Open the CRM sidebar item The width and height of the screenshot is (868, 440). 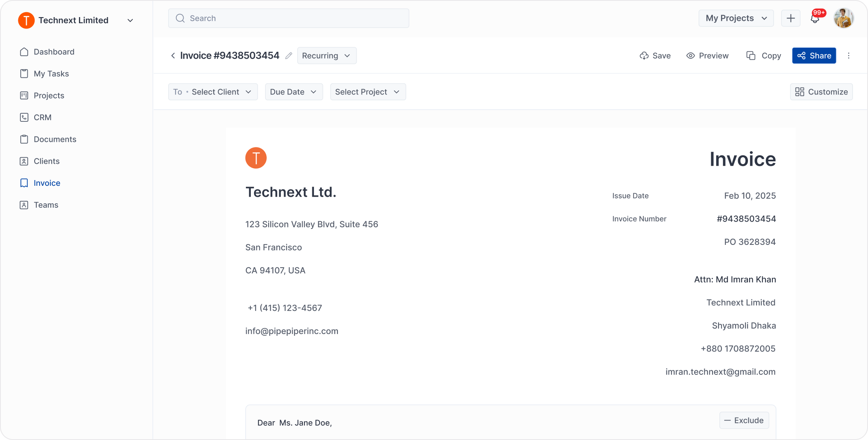click(42, 118)
